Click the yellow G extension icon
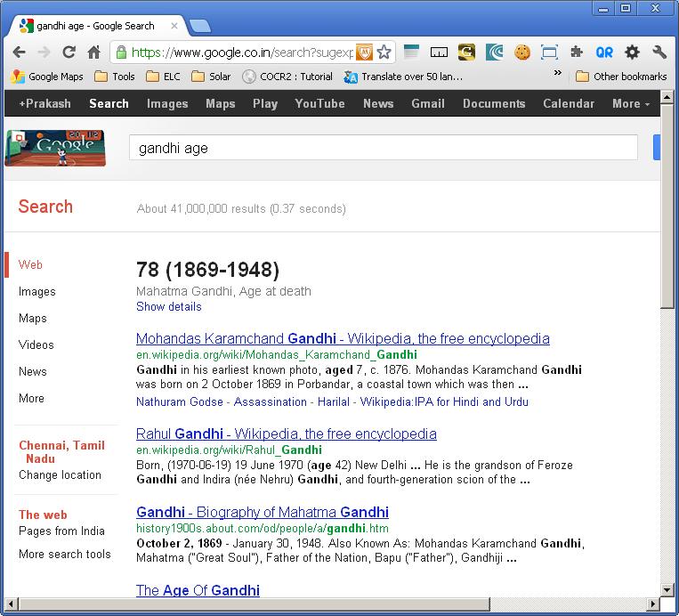This screenshot has height=616, width=679. (x=466, y=53)
